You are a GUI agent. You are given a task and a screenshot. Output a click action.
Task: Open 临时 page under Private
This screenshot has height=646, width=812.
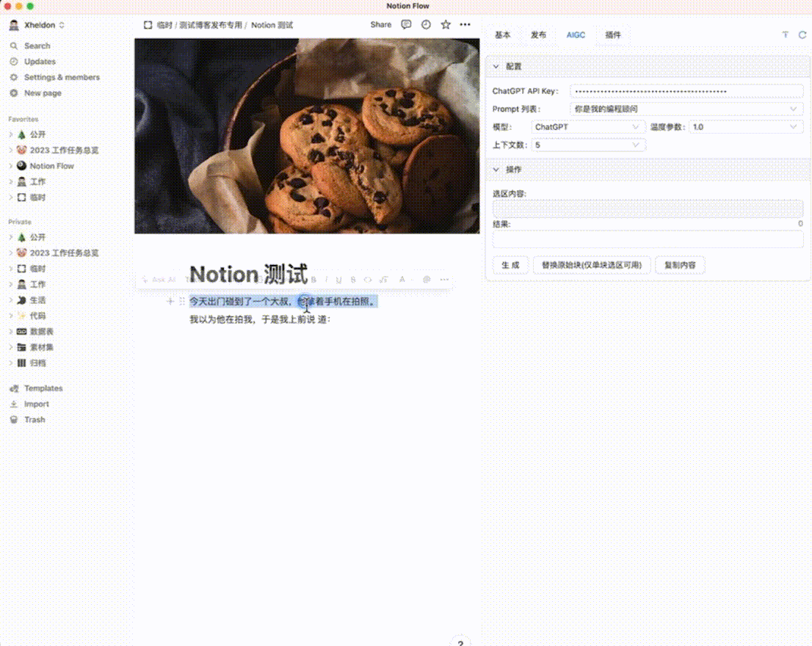tap(37, 269)
